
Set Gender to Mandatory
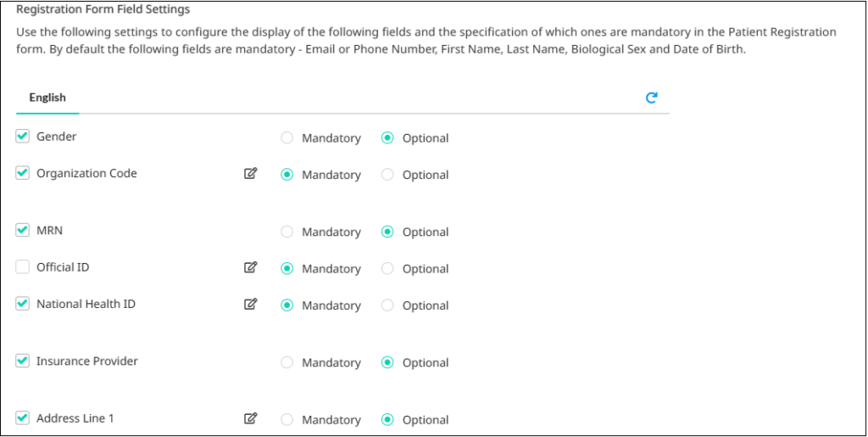[287, 138]
